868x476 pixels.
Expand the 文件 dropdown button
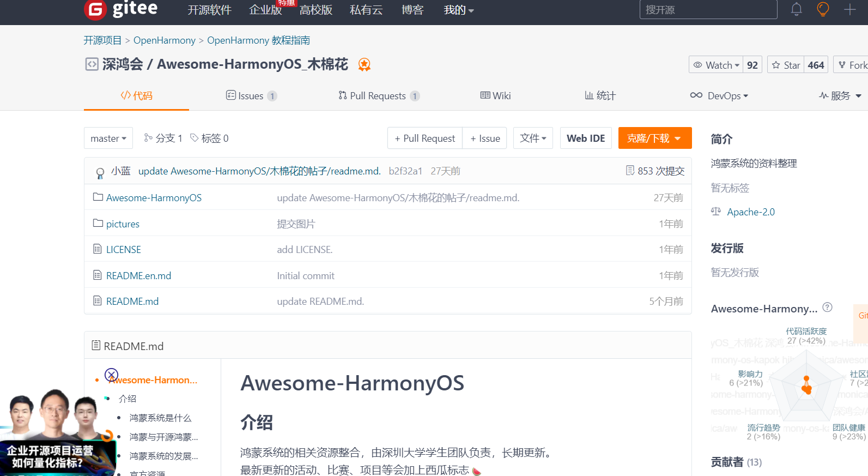(x=533, y=138)
